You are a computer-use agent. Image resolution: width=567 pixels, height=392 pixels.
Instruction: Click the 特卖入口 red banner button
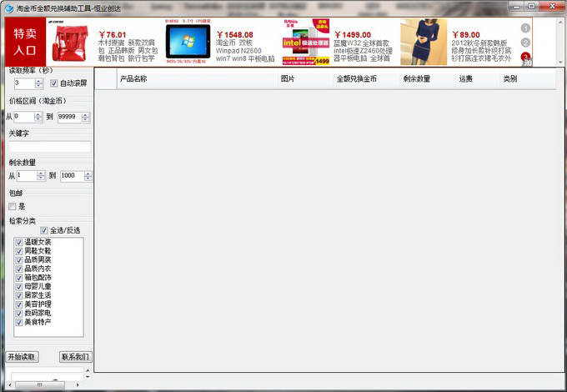pos(25,43)
